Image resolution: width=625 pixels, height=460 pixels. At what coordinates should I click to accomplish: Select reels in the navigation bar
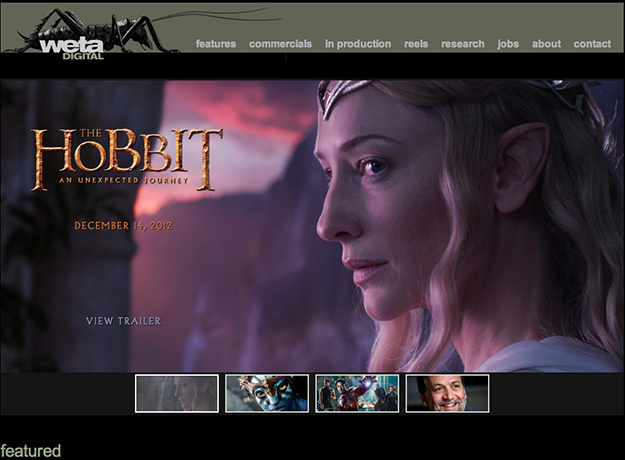416,44
